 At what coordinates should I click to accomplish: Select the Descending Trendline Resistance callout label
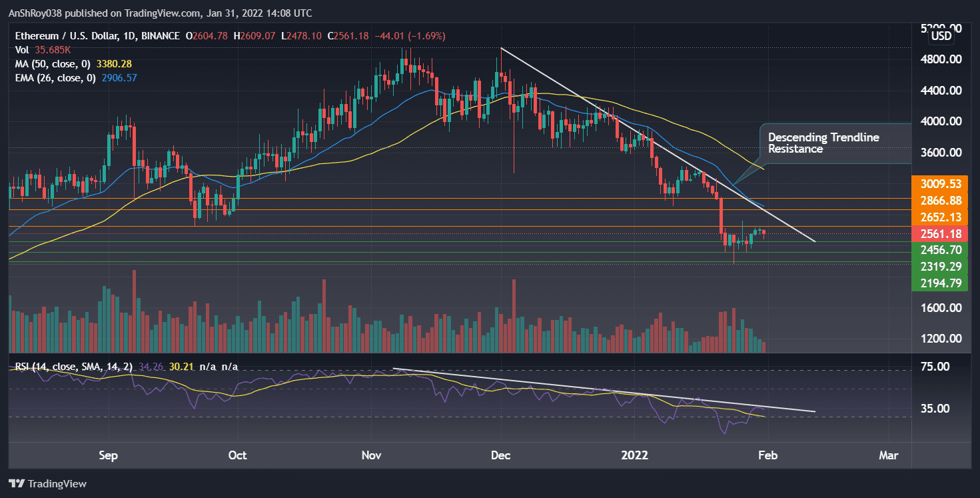click(823, 143)
